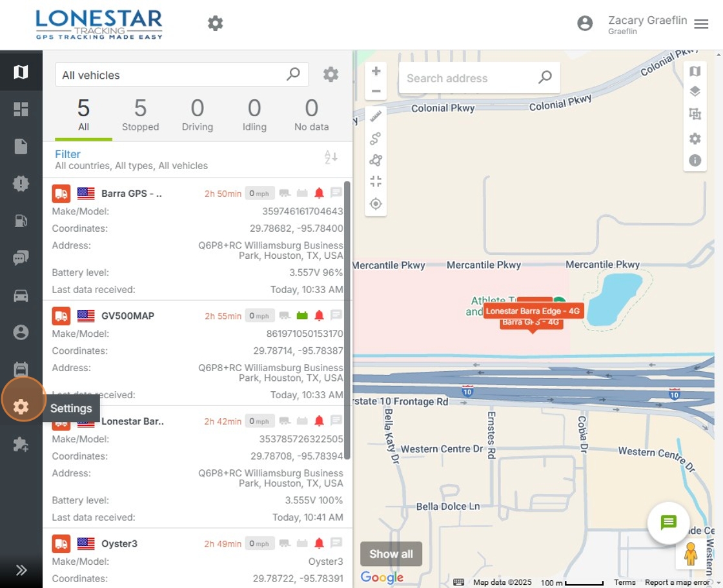This screenshot has width=723, height=588.
Task: Select the Street View pegman icon
Action: pyautogui.click(x=690, y=554)
